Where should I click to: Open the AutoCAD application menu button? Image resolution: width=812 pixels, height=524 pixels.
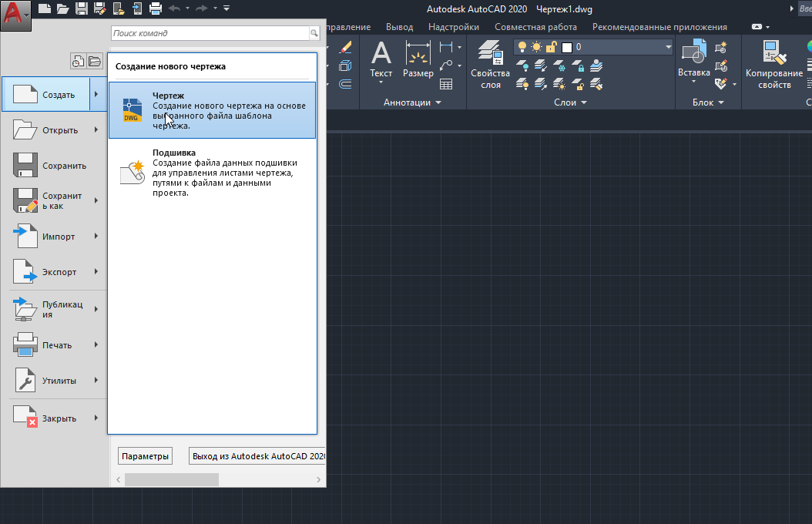(15, 15)
